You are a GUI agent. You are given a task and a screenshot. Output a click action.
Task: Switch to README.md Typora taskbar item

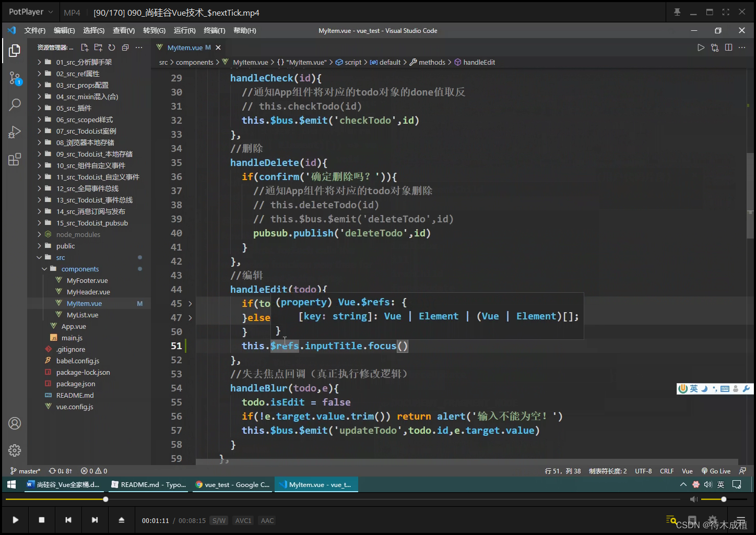pos(148,484)
